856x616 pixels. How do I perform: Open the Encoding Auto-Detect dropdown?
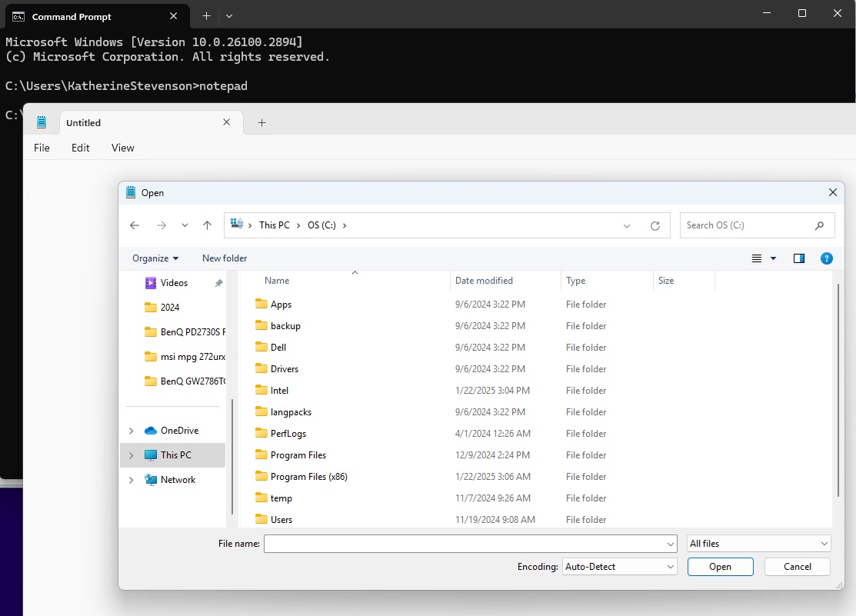click(620, 567)
